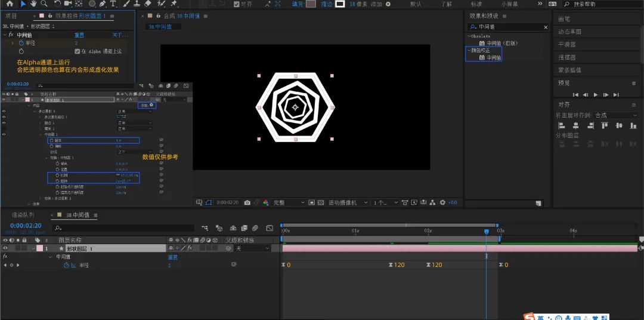The image size is (644, 320).
Task: Click the 关于 link in Effect Controls
Action: coord(119,35)
